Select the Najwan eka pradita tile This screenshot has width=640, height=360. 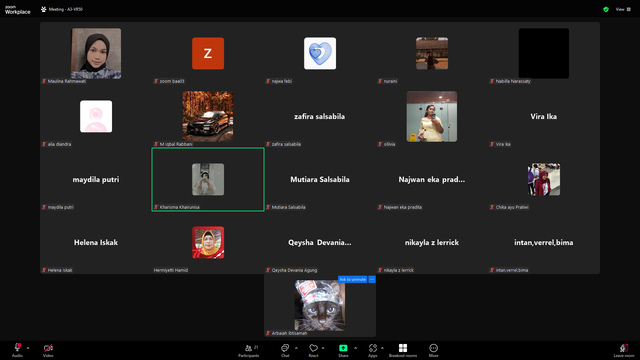pyautogui.click(x=432, y=180)
